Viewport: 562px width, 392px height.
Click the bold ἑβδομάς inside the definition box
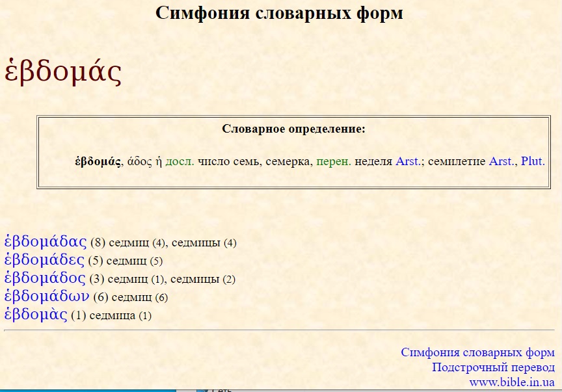click(x=98, y=161)
